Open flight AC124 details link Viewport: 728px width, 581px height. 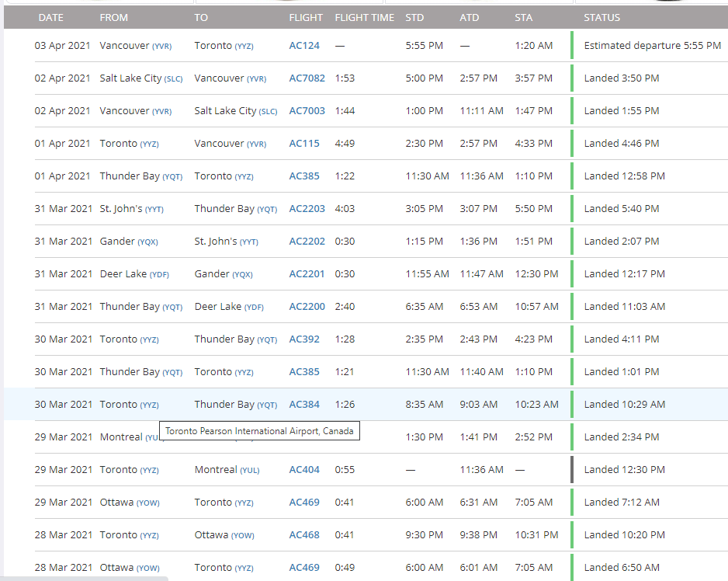(304, 46)
